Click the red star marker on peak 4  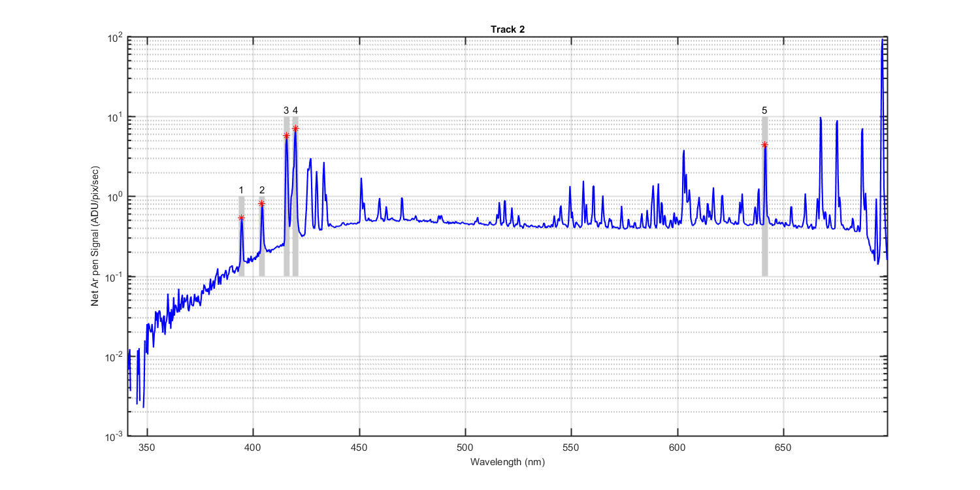[x=295, y=128]
